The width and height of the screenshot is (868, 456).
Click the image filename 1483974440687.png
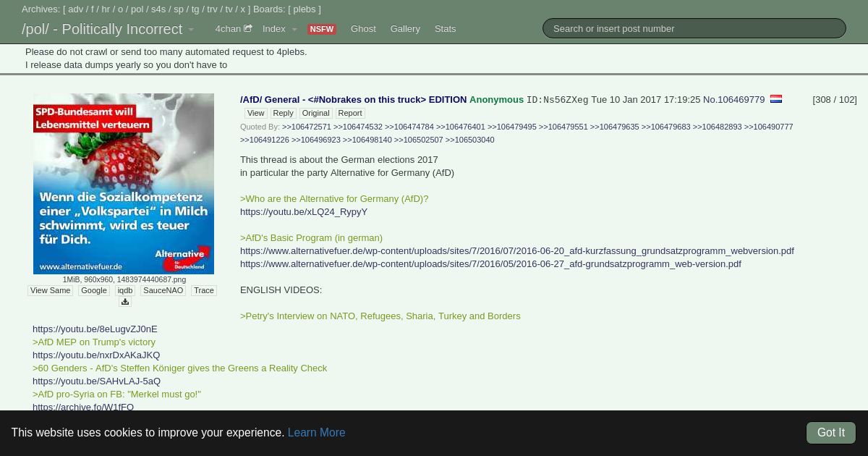click(x=151, y=279)
